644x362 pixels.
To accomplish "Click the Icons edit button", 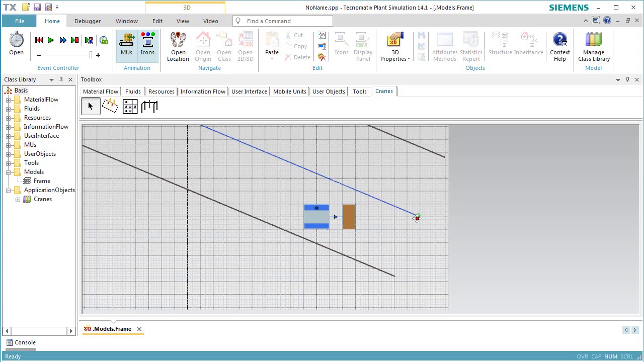I will point(342,44).
